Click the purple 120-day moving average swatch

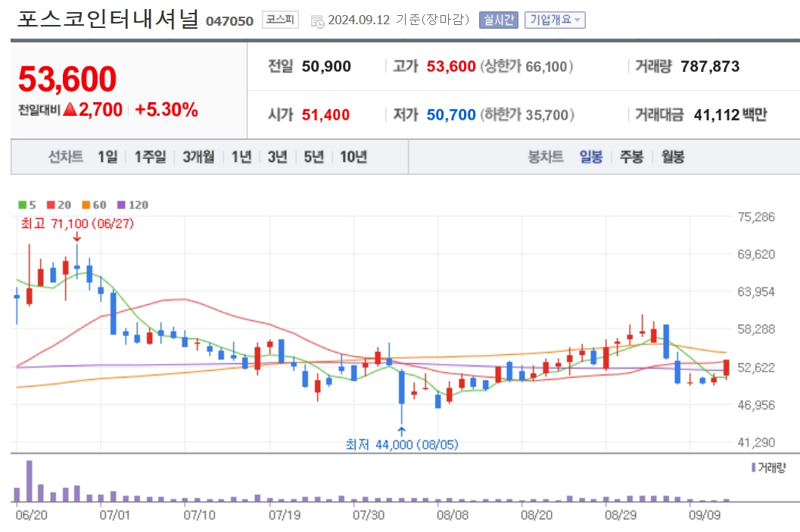pyautogui.click(x=121, y=205)
